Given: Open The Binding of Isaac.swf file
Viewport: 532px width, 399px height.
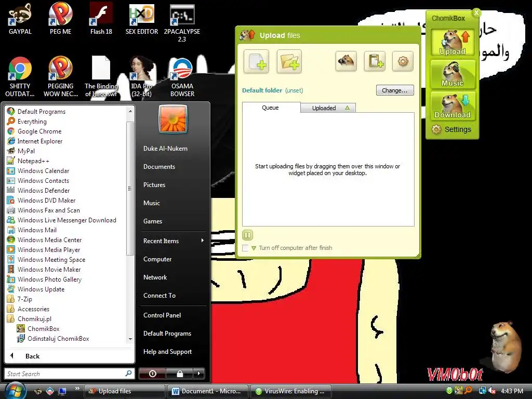Looking at the screenshot, I should [x=101, y=77].
